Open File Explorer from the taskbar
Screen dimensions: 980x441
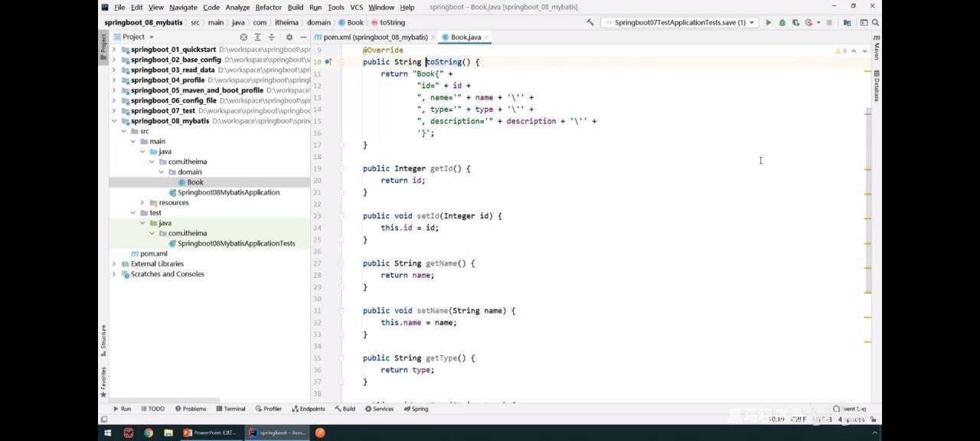point(168,433)
